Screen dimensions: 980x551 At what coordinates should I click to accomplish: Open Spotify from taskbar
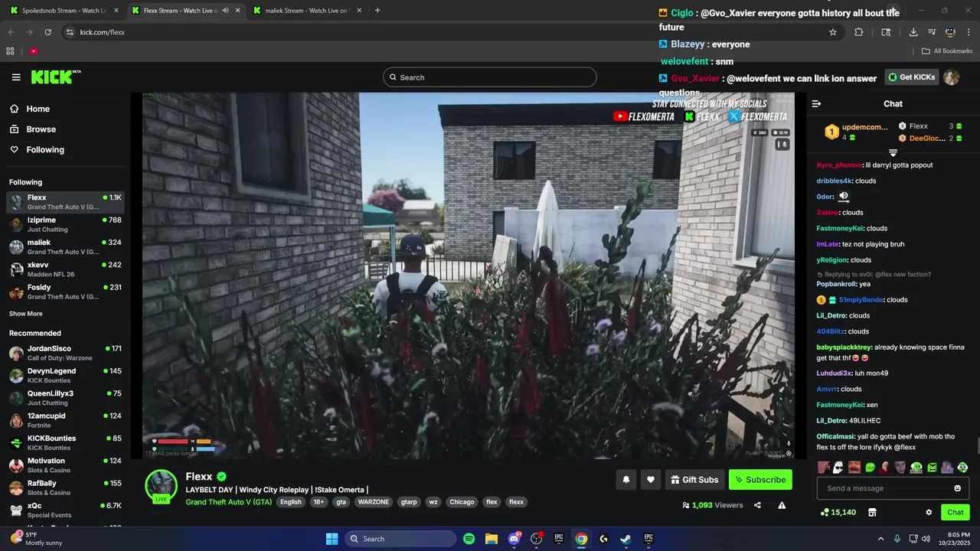tap(469, 539)
